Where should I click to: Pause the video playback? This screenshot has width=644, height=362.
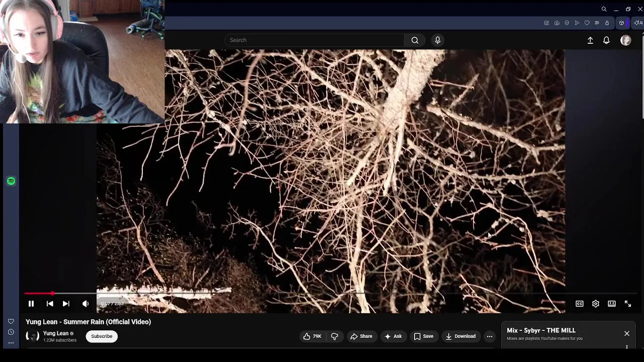click(x=31, y=304)
